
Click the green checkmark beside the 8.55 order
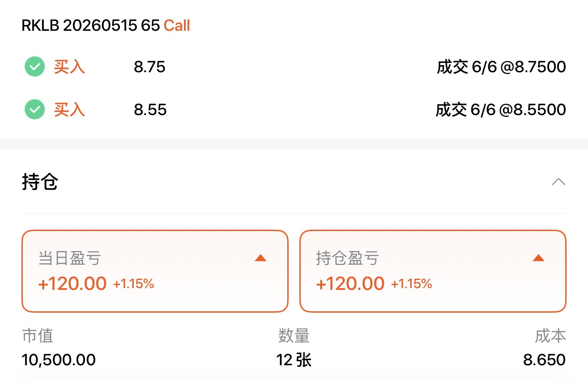coord(35,110)
